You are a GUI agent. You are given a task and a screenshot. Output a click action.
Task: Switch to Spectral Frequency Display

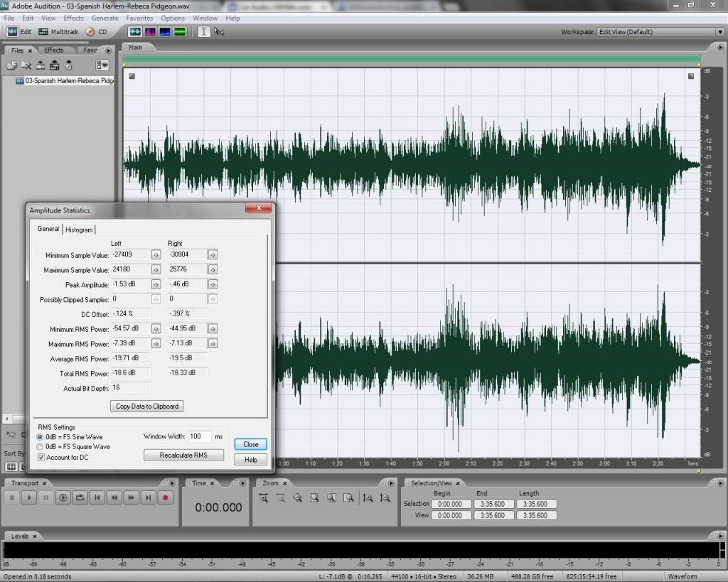[x=150, y=32]
